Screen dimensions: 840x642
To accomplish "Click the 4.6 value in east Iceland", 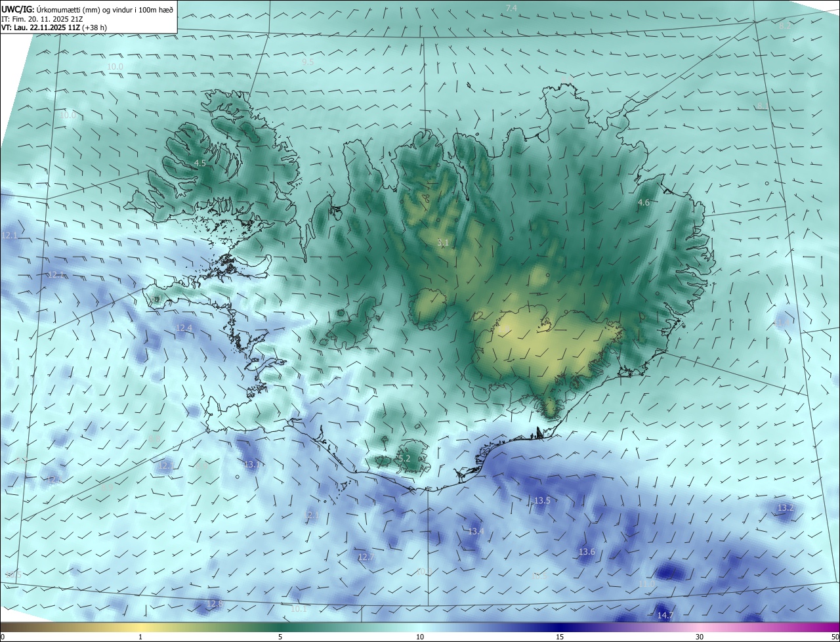I will (x=644, y=203).
